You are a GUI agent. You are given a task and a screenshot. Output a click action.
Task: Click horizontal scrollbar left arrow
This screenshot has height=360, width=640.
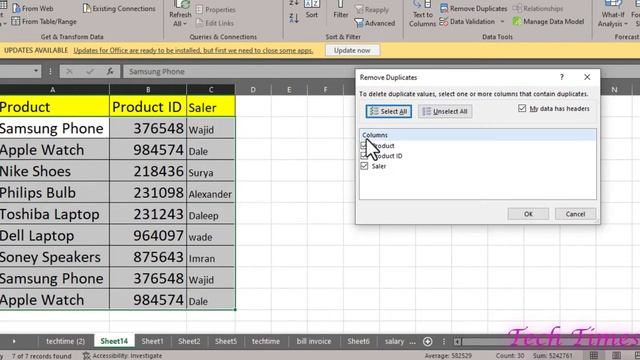[x=457, y=341]
